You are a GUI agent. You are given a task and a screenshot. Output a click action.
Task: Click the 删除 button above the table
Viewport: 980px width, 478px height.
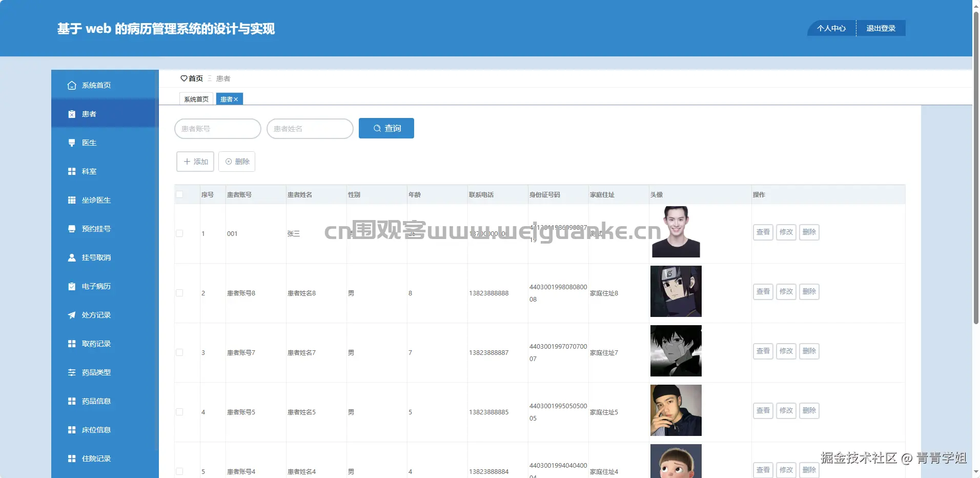237,162
